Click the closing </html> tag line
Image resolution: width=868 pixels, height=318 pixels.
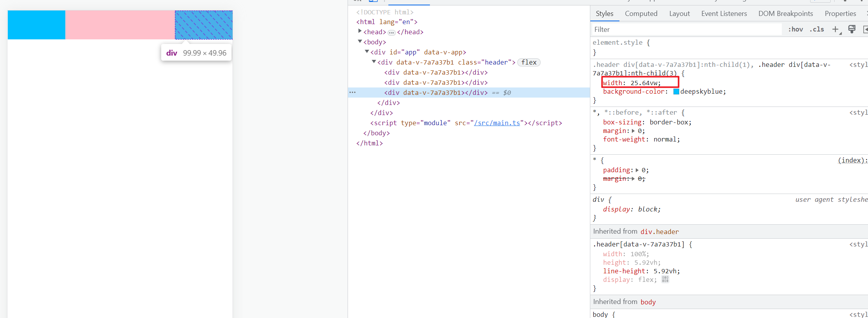click(369, 143)
